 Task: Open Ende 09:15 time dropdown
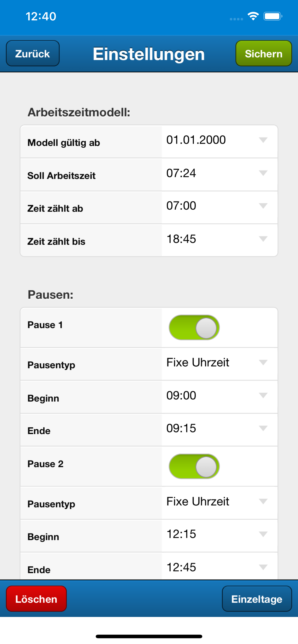[x=220, y=430]
